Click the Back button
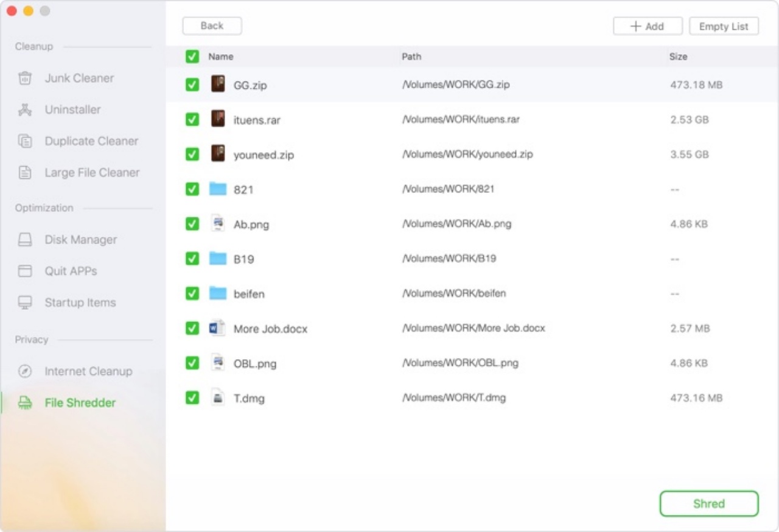This screenshot has height=532, width=779. click(212, 26)
